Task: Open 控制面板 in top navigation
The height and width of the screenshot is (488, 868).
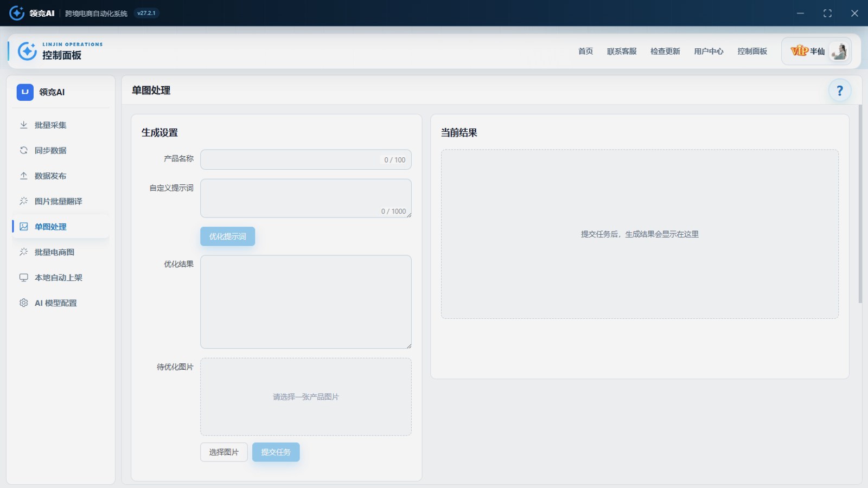Action: (x=752, y=52)
